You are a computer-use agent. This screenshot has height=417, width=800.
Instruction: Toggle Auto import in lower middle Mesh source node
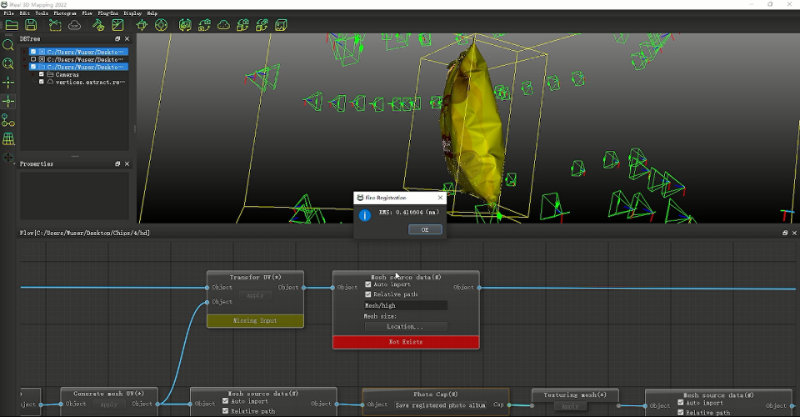225,401
